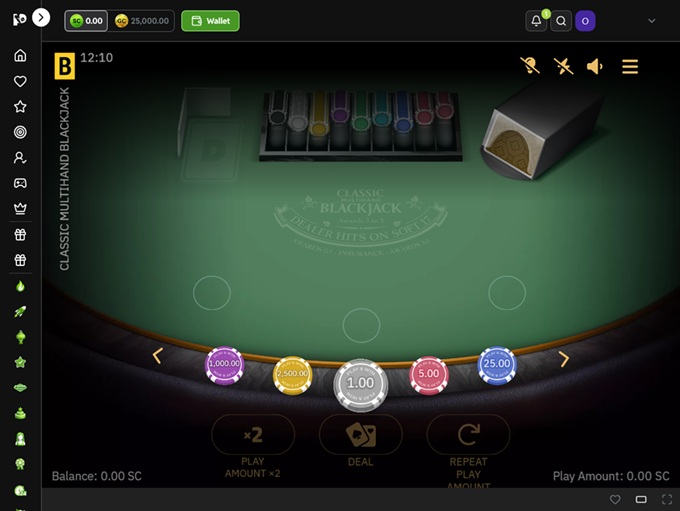The width and height of the screenshot is (680, 511).
Task: Open the notifications bell
Action: coord(536,21)
